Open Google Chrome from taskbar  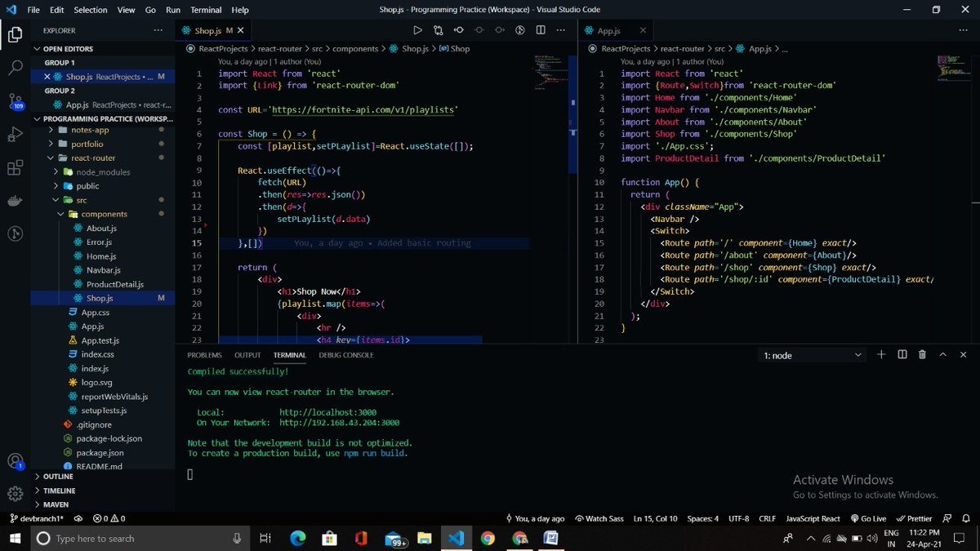(x=488, y=538)
